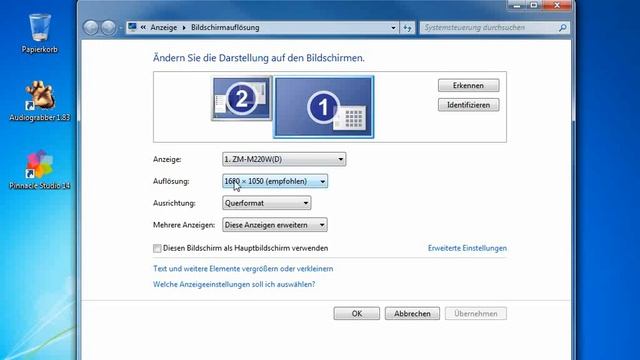Open the Papierkorb desktop icon
The width and height of the screenshot is (640, 360).
[x=40, y=33]
